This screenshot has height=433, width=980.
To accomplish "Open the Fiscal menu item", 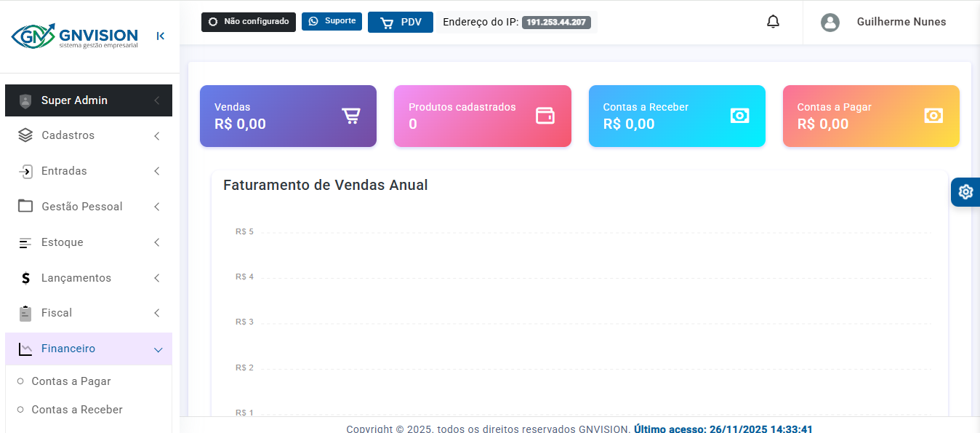I will 57,313.
